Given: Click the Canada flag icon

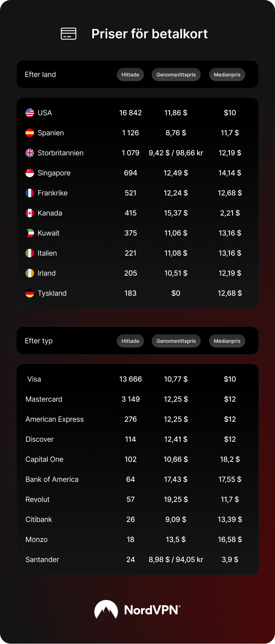Looking at the screenshot, I should tap(30, 213).
